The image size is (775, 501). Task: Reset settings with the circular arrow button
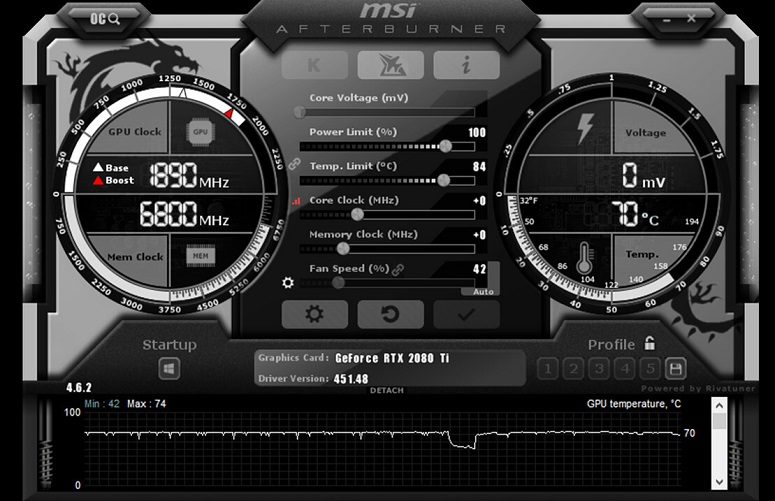tap(390, 314)
